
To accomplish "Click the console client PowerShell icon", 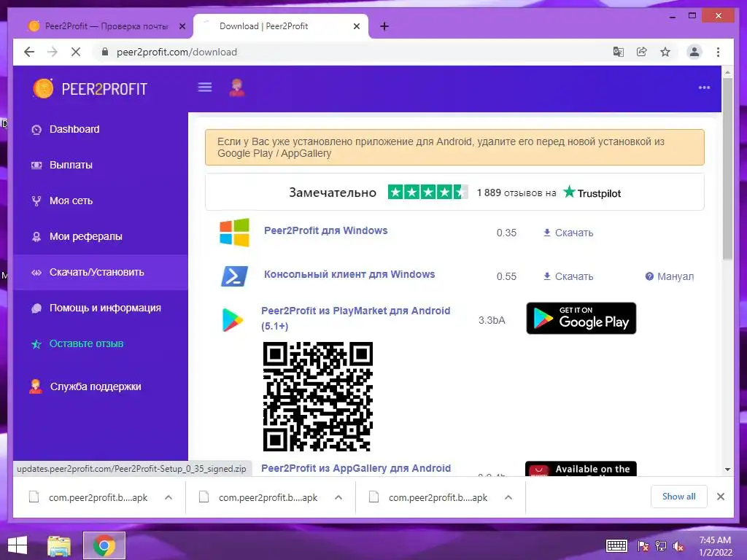I will tap(234, 276).
